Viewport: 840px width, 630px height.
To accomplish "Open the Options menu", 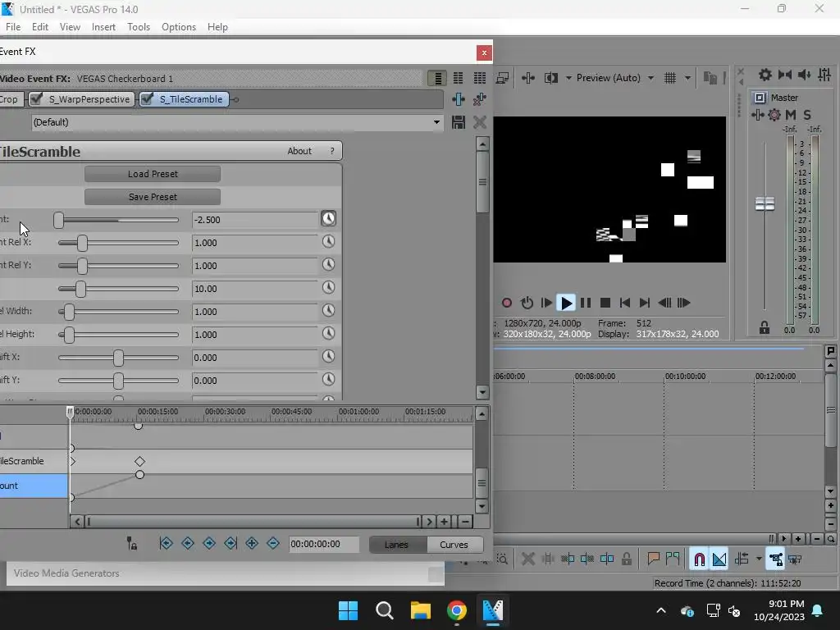I will click(x=179, y=27).
